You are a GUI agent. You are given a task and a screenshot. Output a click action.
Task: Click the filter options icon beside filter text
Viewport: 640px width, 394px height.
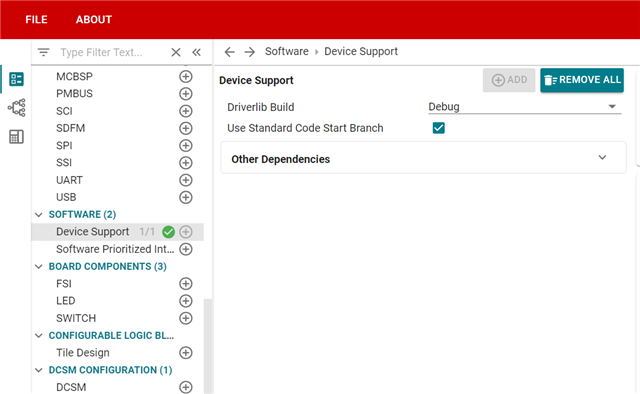tap(43, 52)
